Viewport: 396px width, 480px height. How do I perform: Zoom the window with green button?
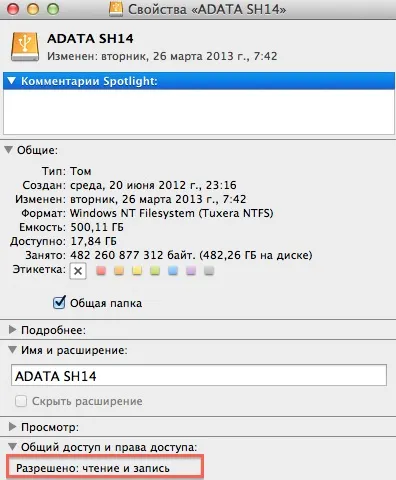53,9
